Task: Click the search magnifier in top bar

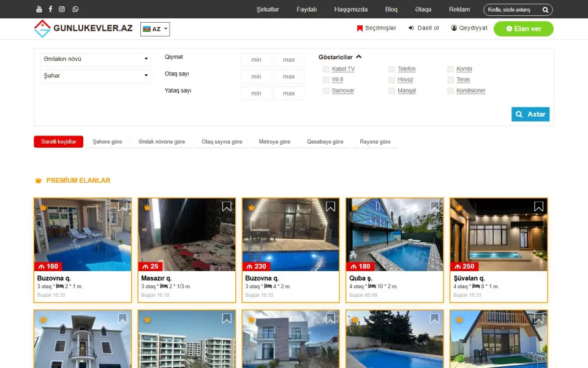Action: (545, 10)
